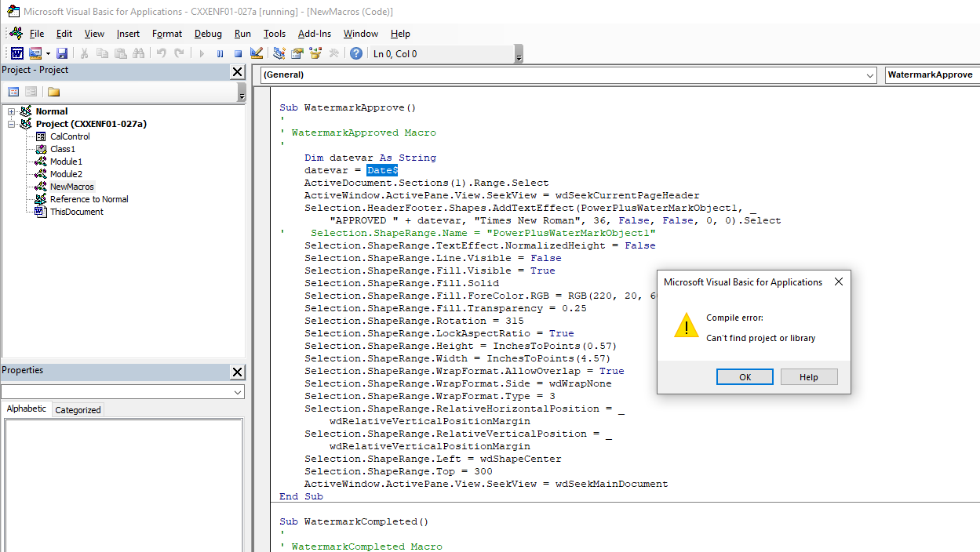Click the Find binoculars icon
Image resolution: width=980 pixels, height=552 pixels.
coord(139,53)
